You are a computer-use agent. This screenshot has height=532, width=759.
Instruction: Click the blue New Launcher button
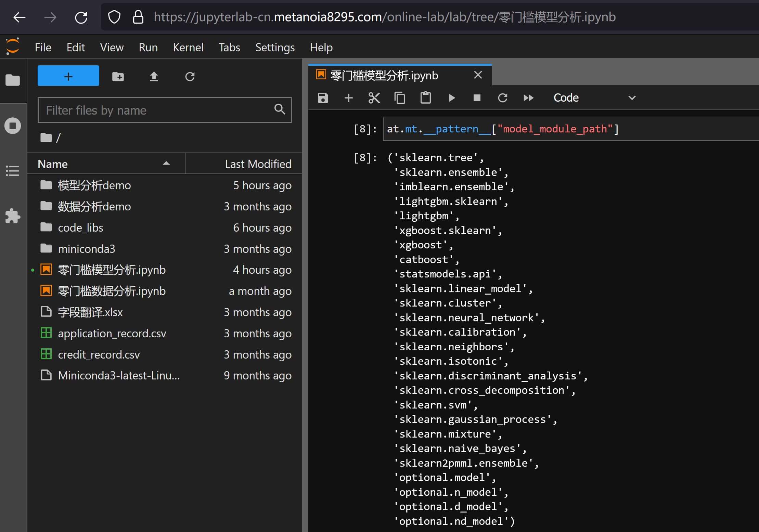coord(68,76)
